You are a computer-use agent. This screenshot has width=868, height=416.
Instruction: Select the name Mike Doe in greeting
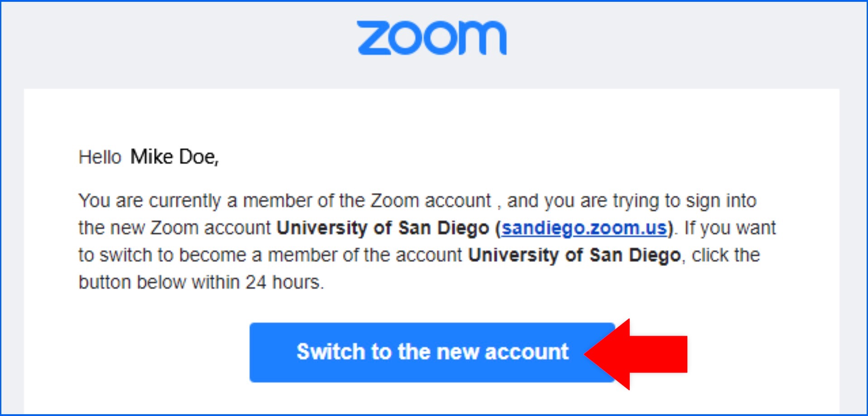click(174, 157)
